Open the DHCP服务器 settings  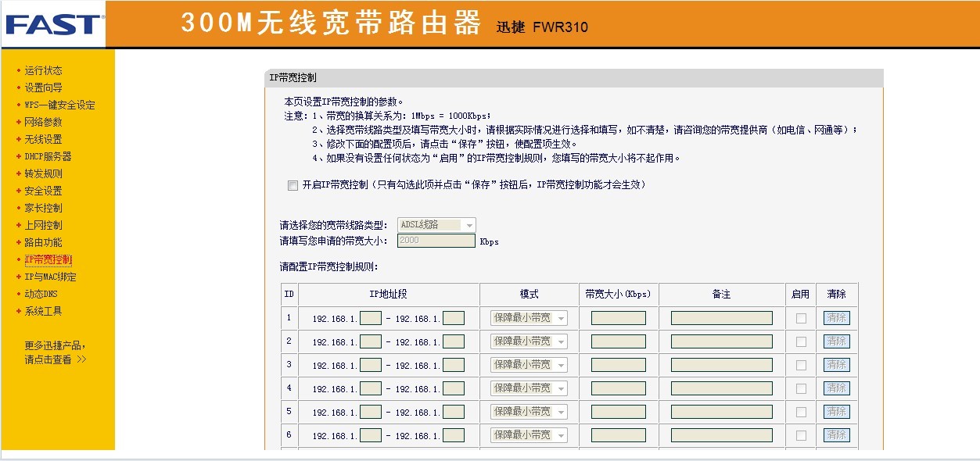pyautogui.click(x=47, y=156)
